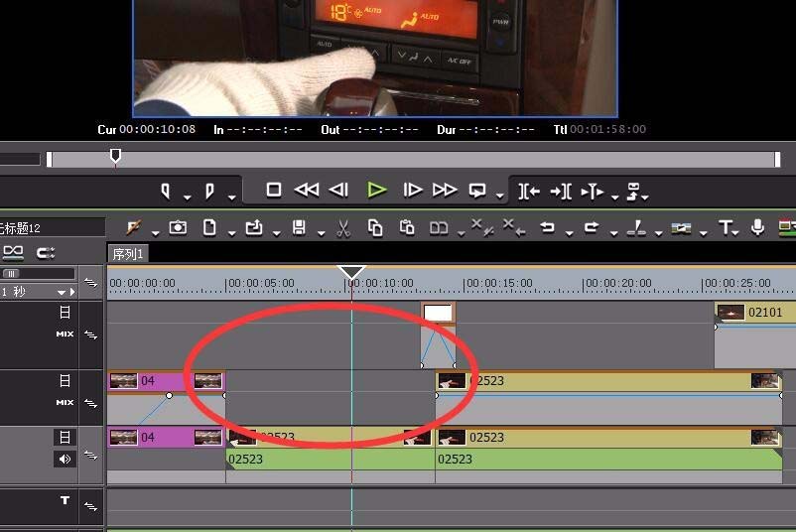Click the loop playback icon
Screen dimensions: 796x532
pos(477,191)
